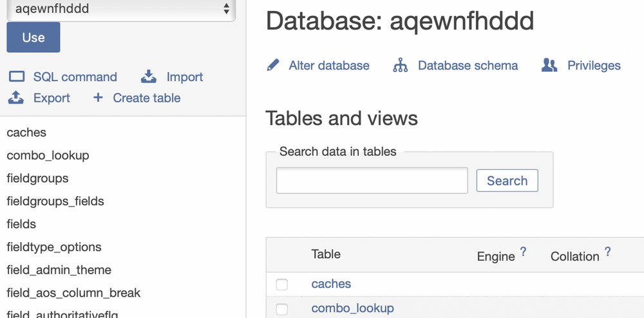
Task: Click the Privileges users icon
Action: point(549,65)
